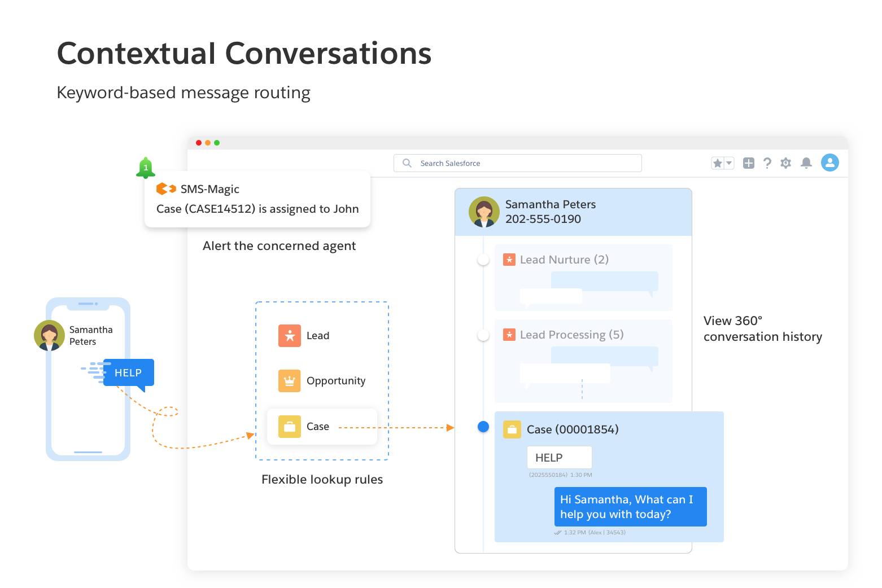This screenshot has width=882, height=588.
Task: Tap the HELP bubble on the phone
Action: click(129, 374)
